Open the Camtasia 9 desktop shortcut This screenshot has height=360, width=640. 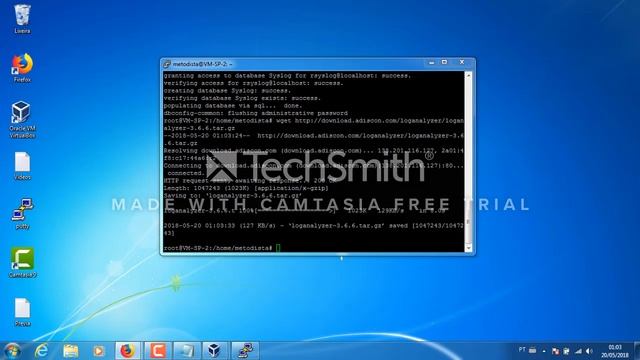pyautogui.click(x=22, y=262)
